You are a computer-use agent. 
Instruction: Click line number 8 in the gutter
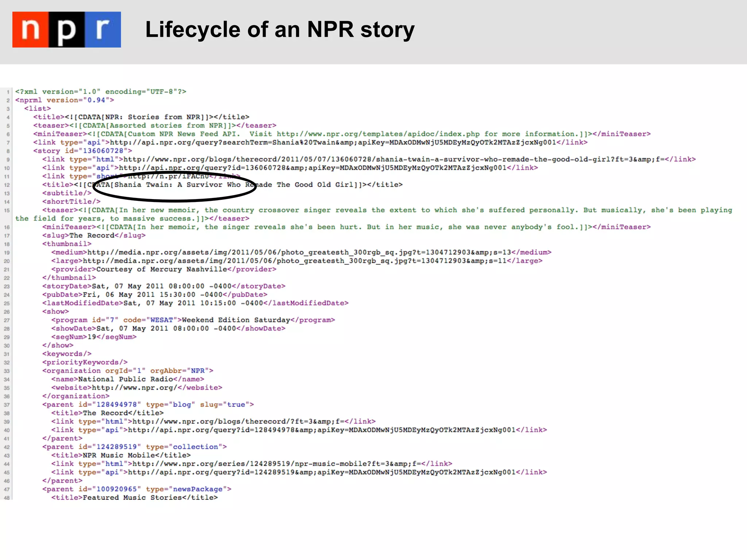click(8, 151)
